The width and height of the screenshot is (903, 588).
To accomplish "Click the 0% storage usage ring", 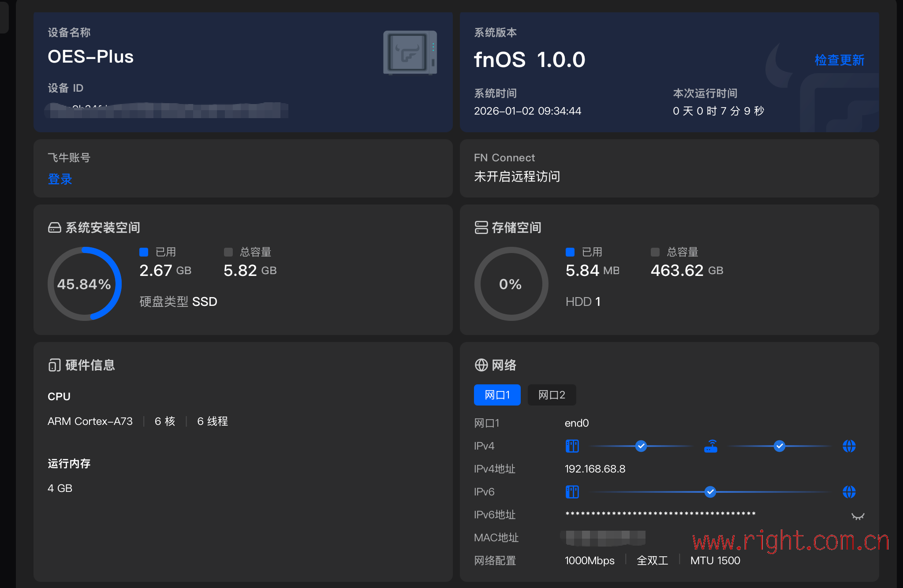I will [x=511, y=284].
